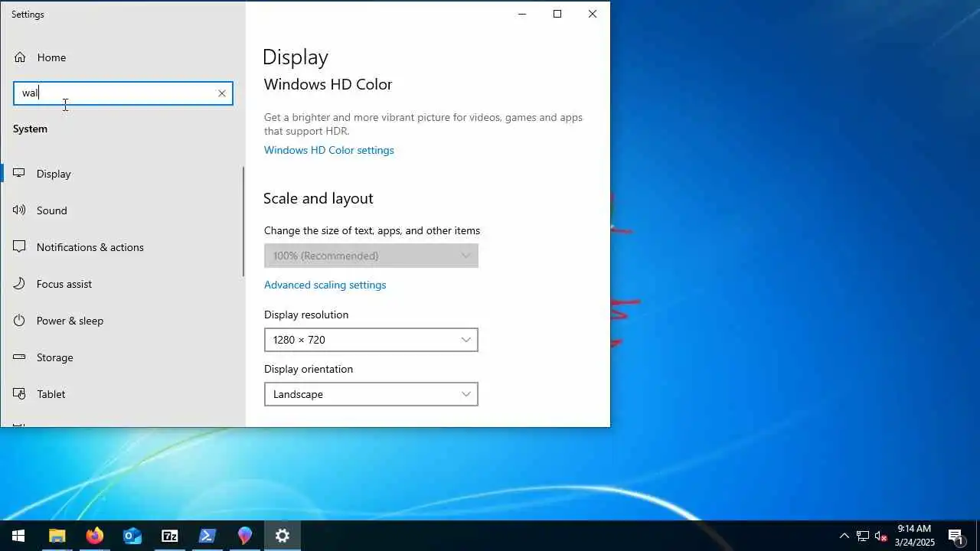The image size is (980, 551).
Task: Maximize the Settings window
Action: [x=557, y=14]
